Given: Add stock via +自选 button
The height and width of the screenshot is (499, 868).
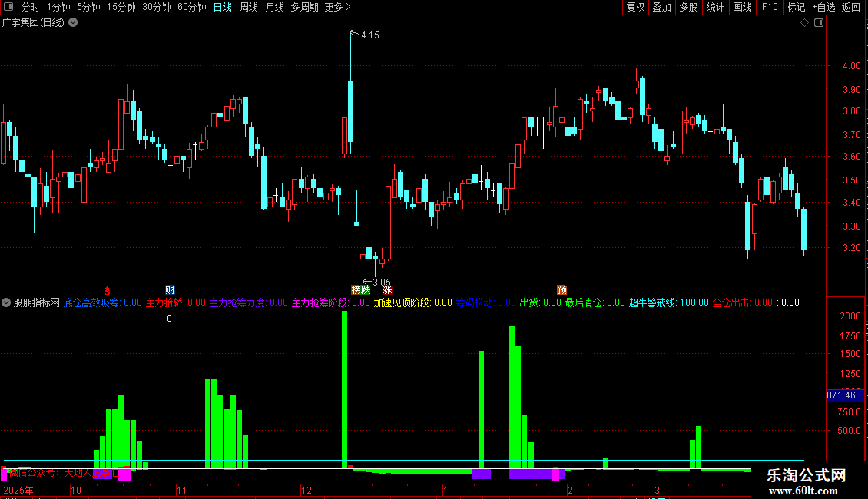Looking at the screenshot, I should click(823, 7).
